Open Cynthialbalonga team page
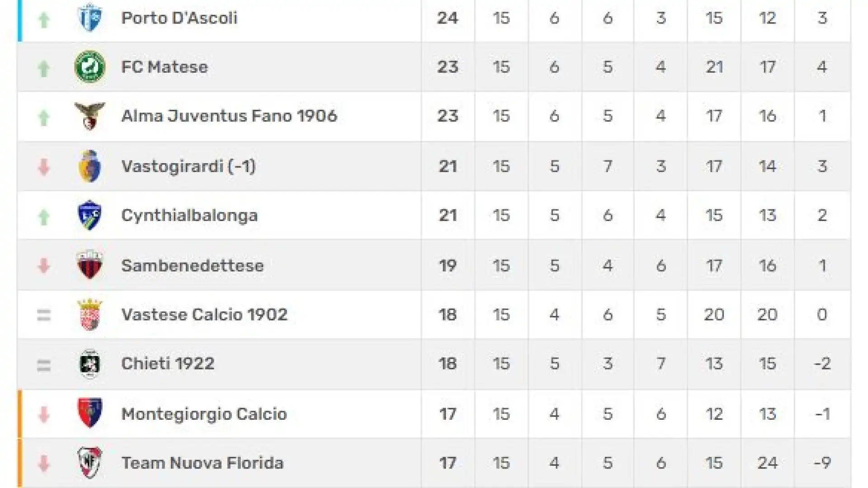 (x=189, y=216)
